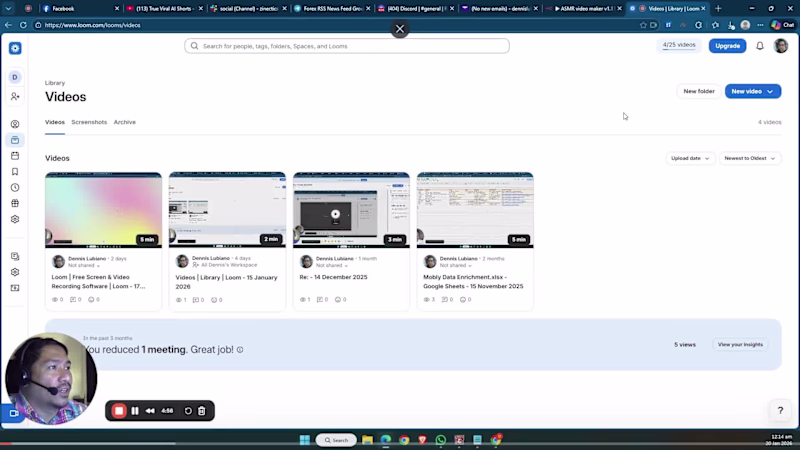This screenshot has width=800, height=450.
Task: Open the profile avatar menu in Loom
Action: (x=781, y=46)
